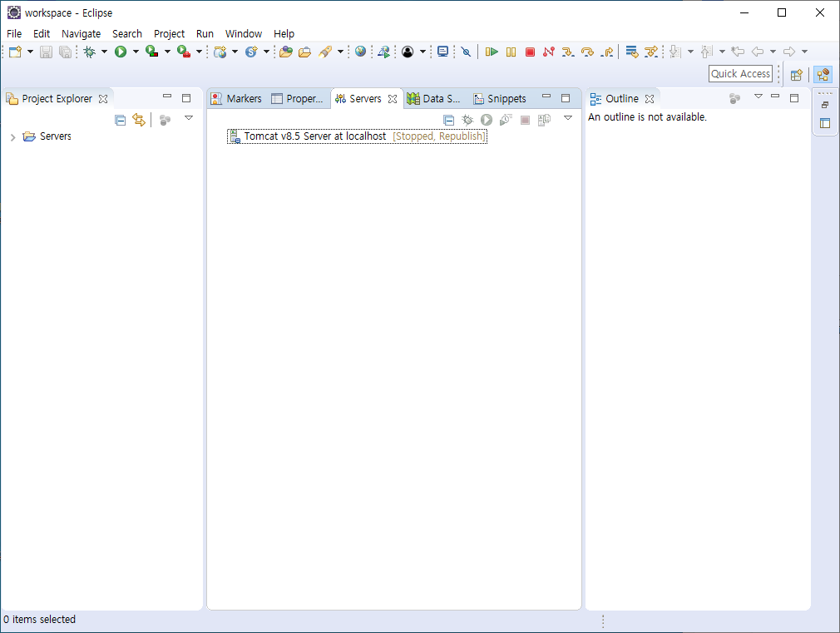This screenshot has height=633, width=840.
Task: Click Previous Annotation arrow icon
Action: click(707, 52)
